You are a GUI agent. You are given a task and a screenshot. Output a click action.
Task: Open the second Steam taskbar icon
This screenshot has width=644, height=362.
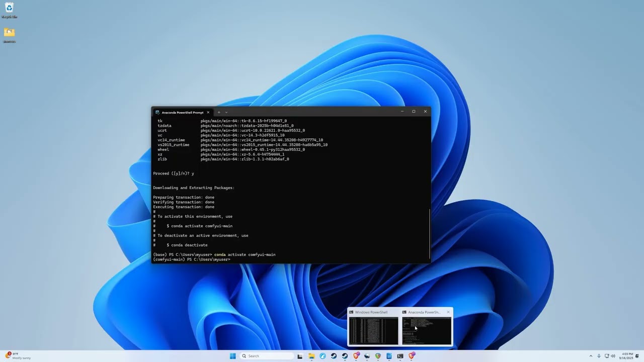click(x=345, y=356)
